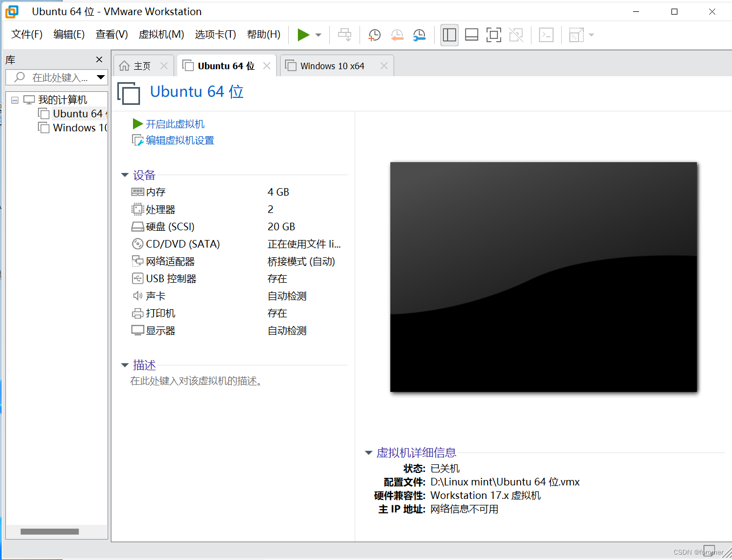Screen dimensions: 732x560
Task: Collapse the 虚拟机详细信息 section
Action: coord(368,453)
